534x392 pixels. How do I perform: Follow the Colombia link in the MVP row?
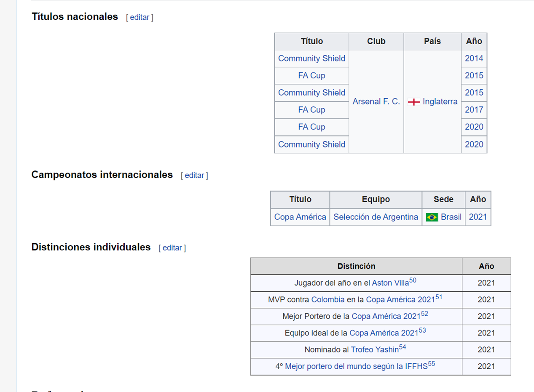click(328, 300)
